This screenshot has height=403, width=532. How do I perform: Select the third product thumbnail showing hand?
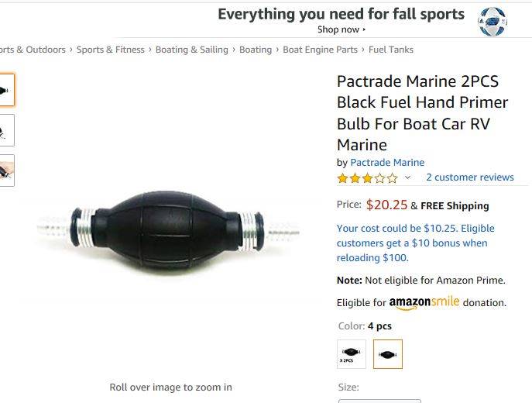click(x=7, y=170)
